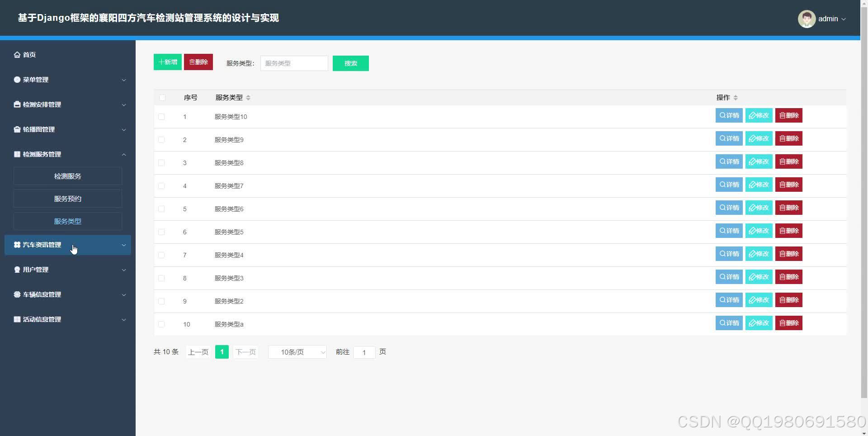Open the 检测服务 submenu item

pos(68,176)
